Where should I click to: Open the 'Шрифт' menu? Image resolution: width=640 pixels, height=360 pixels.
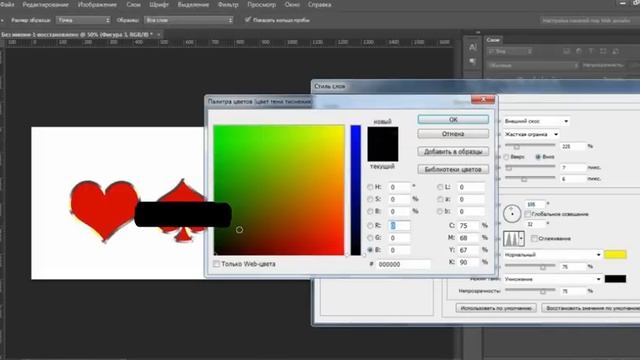pos(159,5)
